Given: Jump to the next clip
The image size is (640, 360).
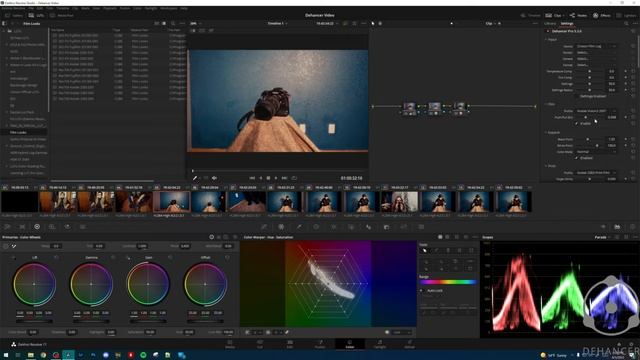Looking at the screenshot, I should 284,178.
